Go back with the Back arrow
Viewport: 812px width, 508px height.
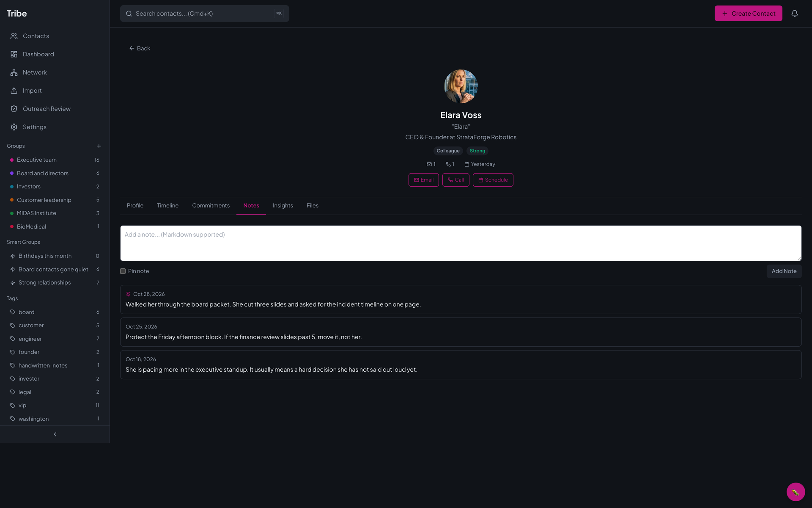(140, 49)
